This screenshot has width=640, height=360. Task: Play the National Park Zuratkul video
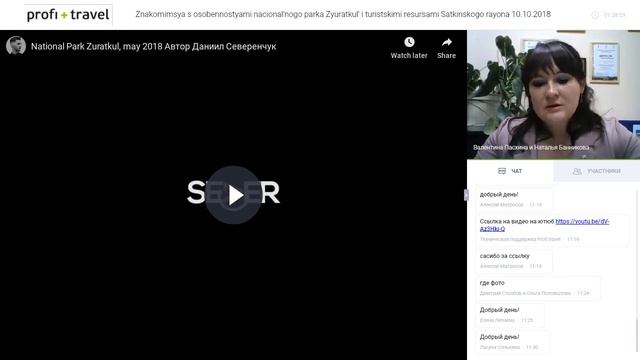(x=233, y=195)
